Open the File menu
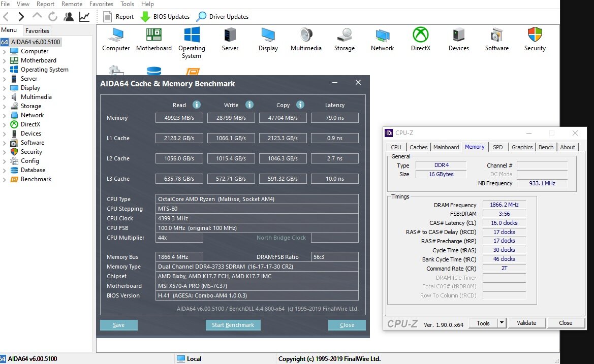 pos(5,4)
